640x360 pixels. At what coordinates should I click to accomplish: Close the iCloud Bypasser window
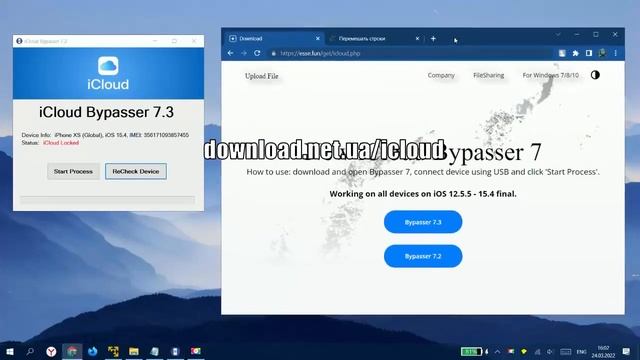point(194,41)
